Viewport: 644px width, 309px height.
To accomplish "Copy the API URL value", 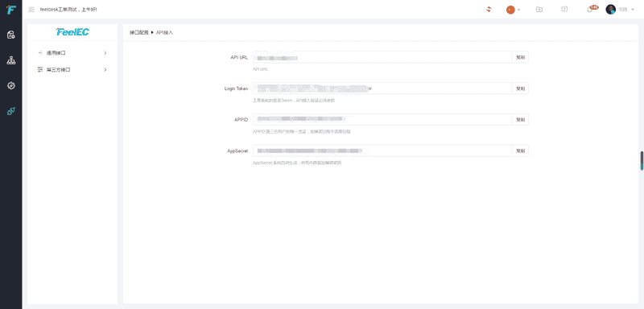I will 520,57.
